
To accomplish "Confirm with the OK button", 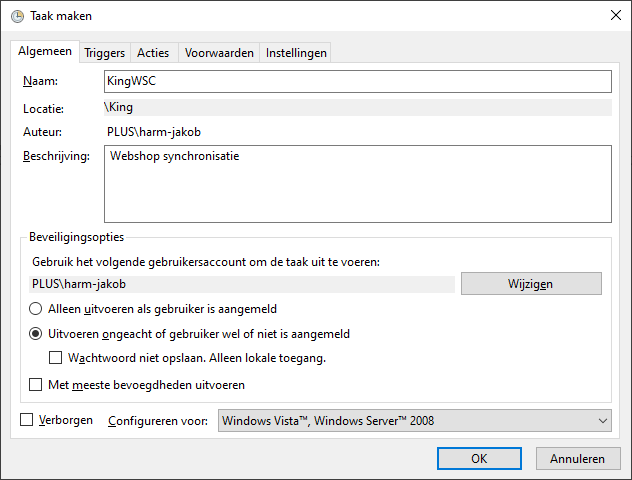I will (479, 459).
